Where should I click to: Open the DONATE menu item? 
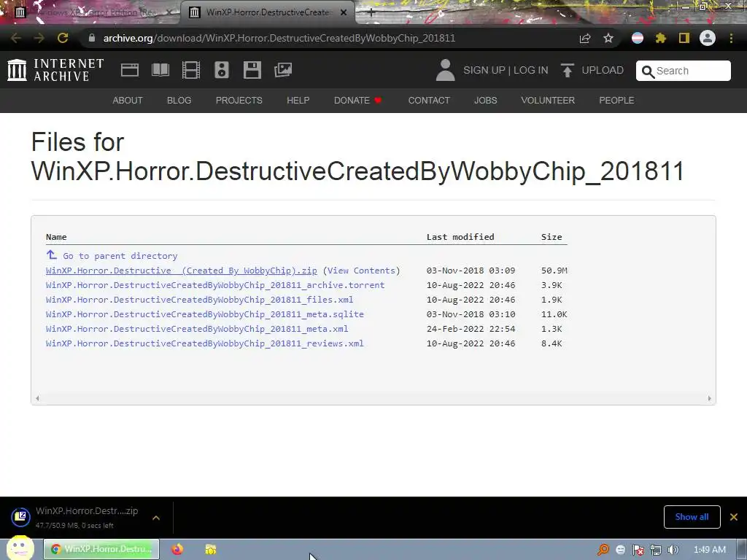click(x=357, y=101)
